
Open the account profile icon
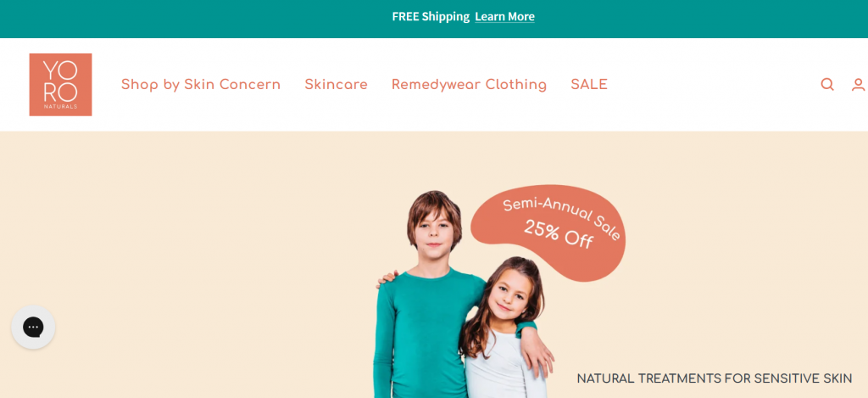(x=858, y=84)
